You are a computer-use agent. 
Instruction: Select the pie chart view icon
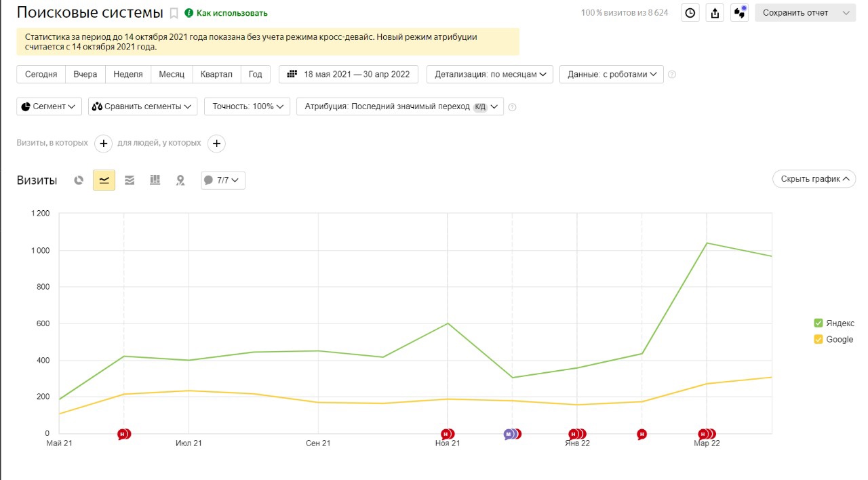point(79,180)
